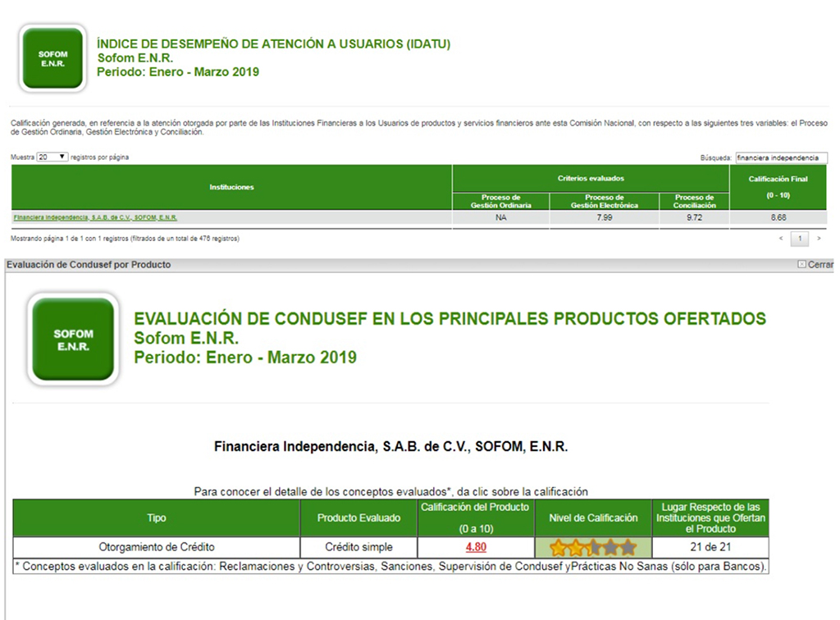The image size is (840, 620).
Task: Click the Conceptos evaluados footnote text
Action: click(391, 567)
